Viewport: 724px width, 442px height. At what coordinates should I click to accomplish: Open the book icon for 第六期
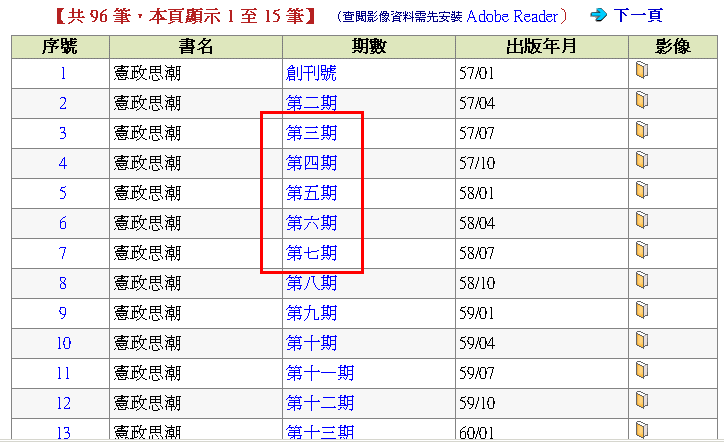click(641, 220)
